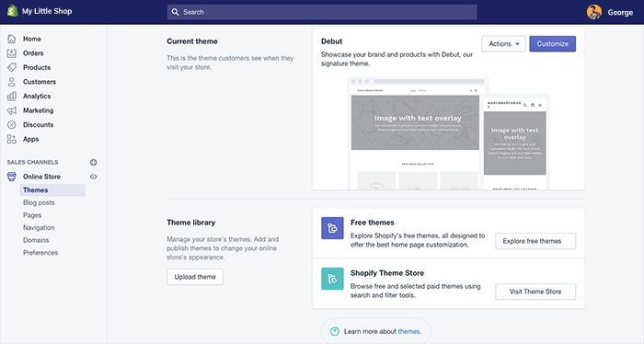This screenshot has width=644, height=344.
Task: Open Marketing section
Action: [x=39, y=110]
